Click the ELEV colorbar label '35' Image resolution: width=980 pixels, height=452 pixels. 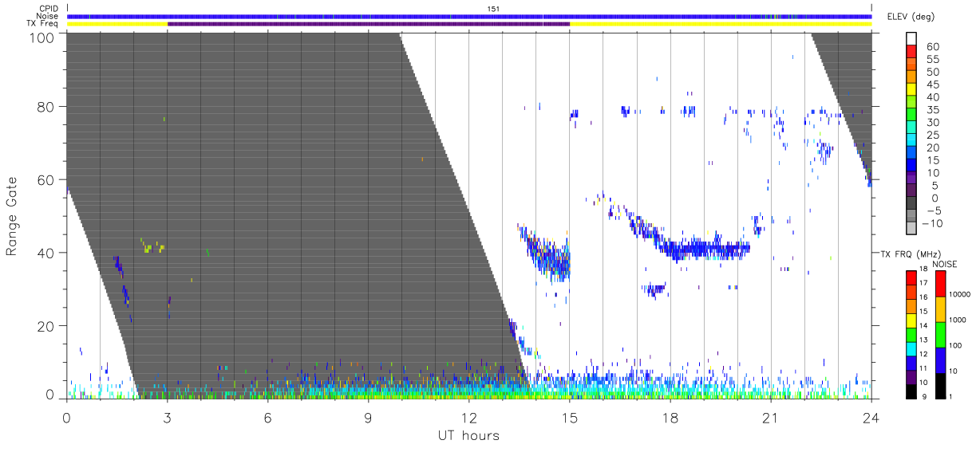934,110
